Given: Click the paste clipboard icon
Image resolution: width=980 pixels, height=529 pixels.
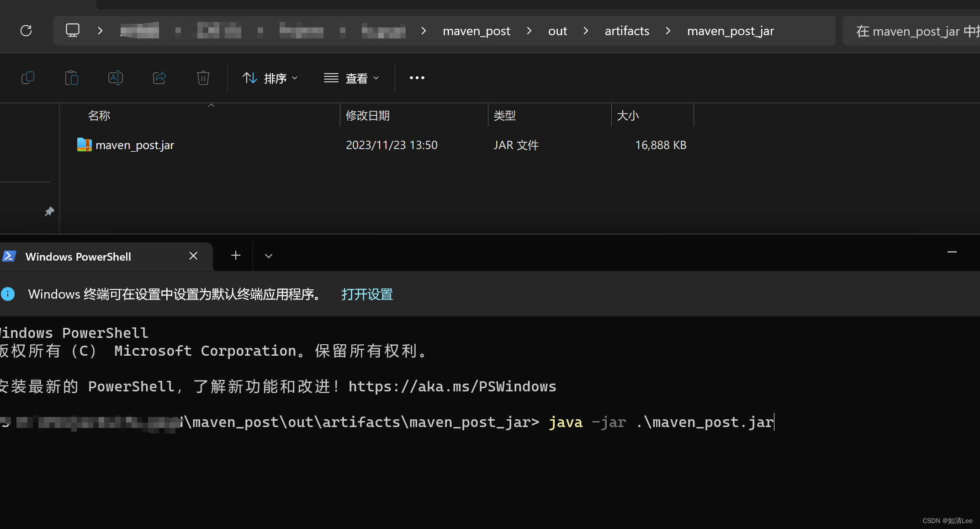Looking at the screenshot, I should (x=72, y=78).
